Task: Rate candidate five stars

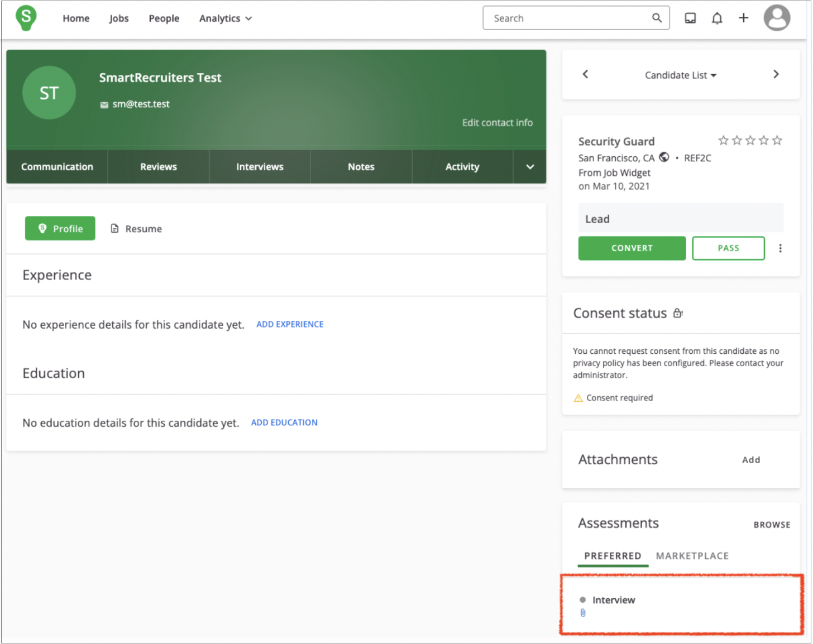Action: point(777,140)
